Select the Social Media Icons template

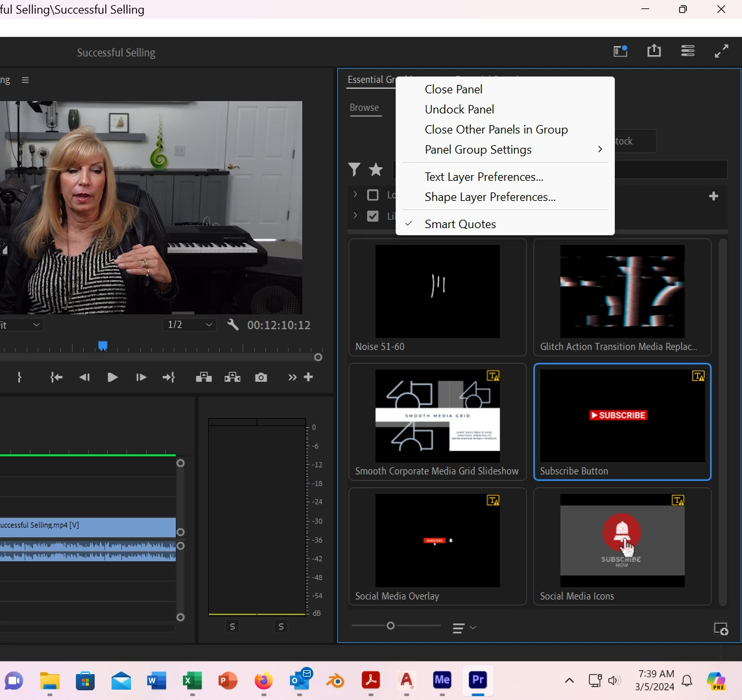(622, 546)
